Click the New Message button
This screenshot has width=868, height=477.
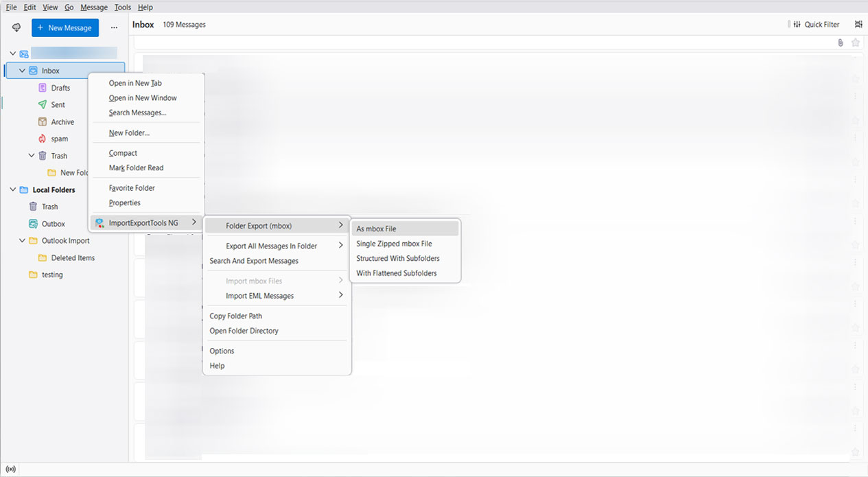click(64, 27)
